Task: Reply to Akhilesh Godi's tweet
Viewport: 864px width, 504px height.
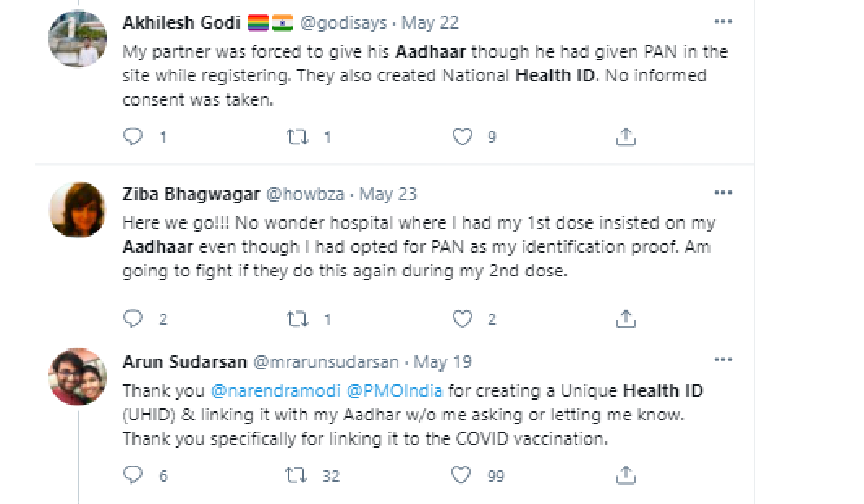Action: [133, 137]
